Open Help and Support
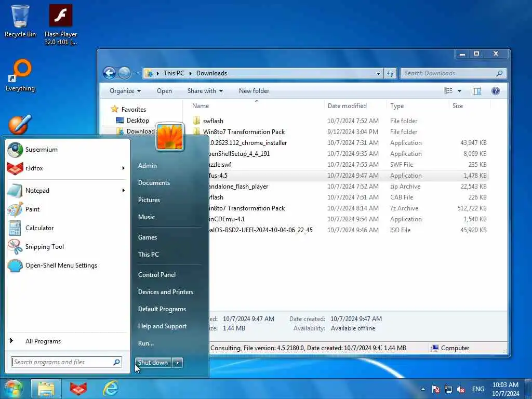 coord(162,326)
